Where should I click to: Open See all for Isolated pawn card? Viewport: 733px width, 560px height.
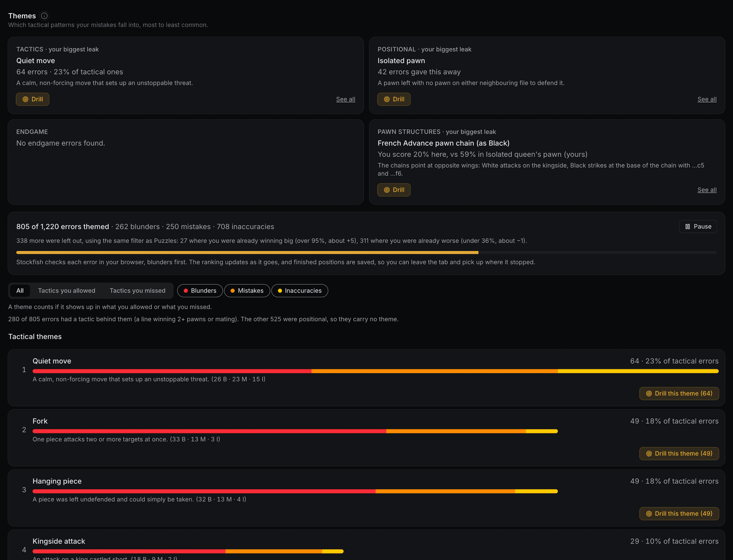707,99
